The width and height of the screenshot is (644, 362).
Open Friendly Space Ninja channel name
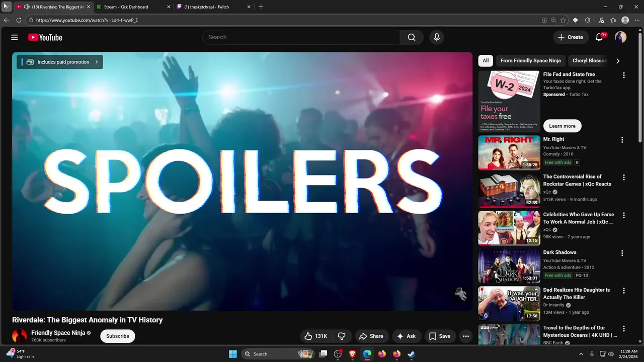coord(58,333)
